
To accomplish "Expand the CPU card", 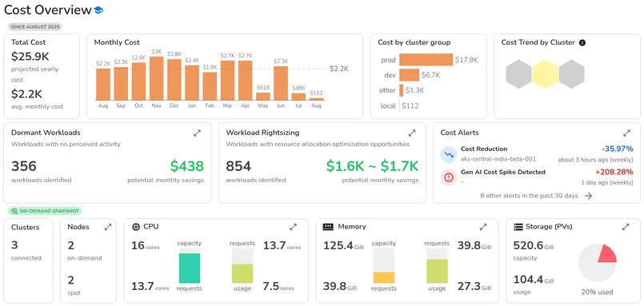I will click(293, 227).
